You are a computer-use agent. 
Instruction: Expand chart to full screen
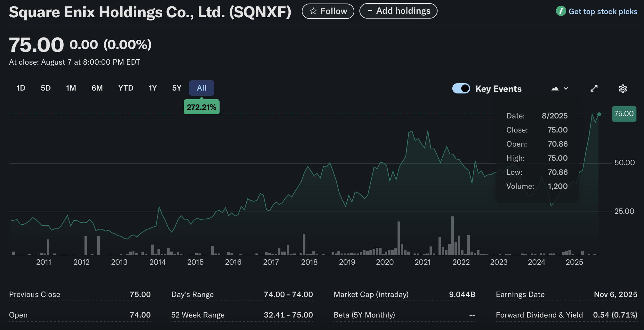point(594,89)
